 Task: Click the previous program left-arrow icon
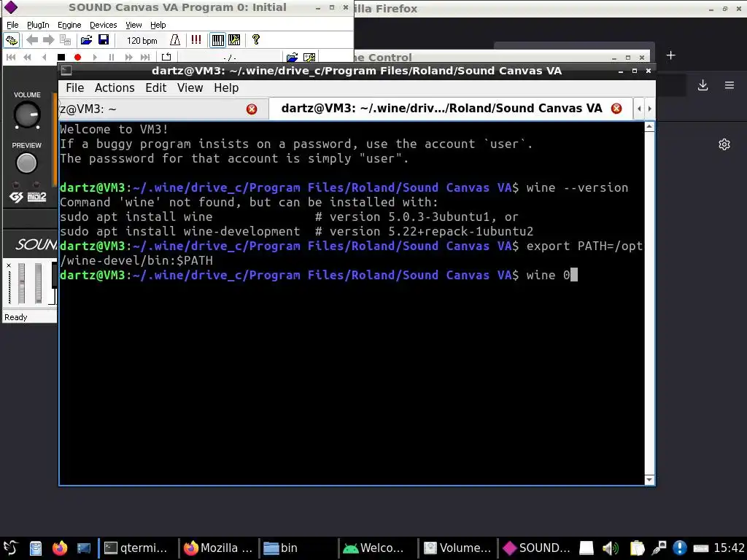tap(32, 40)
